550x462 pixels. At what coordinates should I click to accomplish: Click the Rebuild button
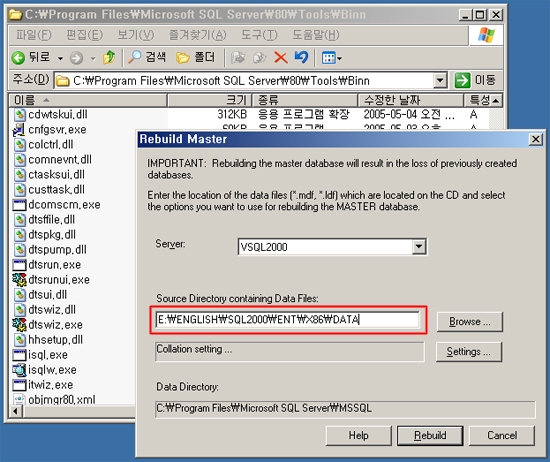(x=430, y=436)
